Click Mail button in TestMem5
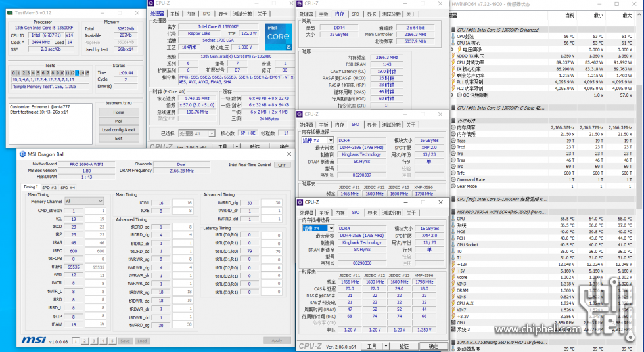The height and width of the screenshot is (352, 644). click(119, 121)
